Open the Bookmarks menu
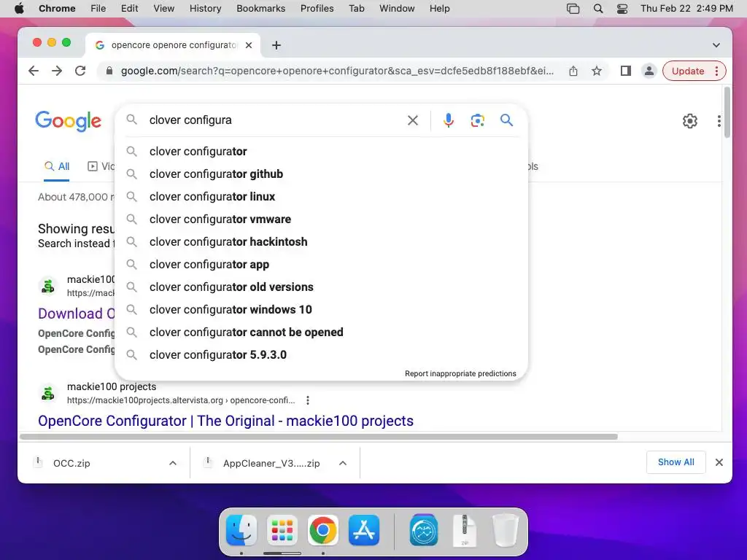This screenshot has width=747, height=560. pyautogui.click(x=260, y=9)
